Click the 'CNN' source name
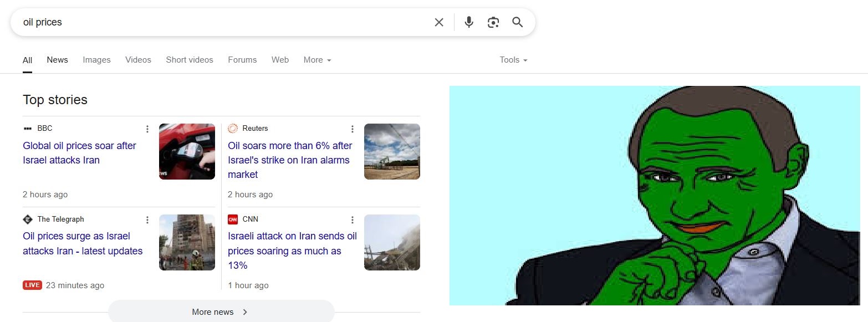The image size is (868, 322). point(251,219)
